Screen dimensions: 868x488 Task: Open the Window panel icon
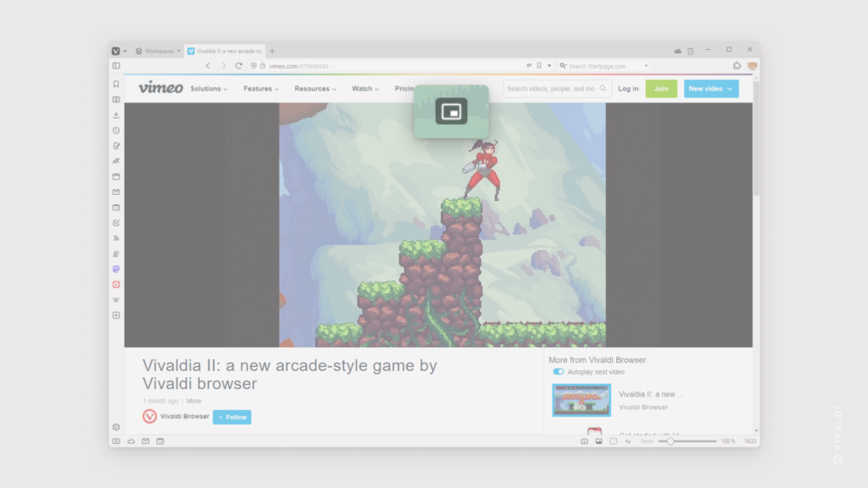[116, 176]
